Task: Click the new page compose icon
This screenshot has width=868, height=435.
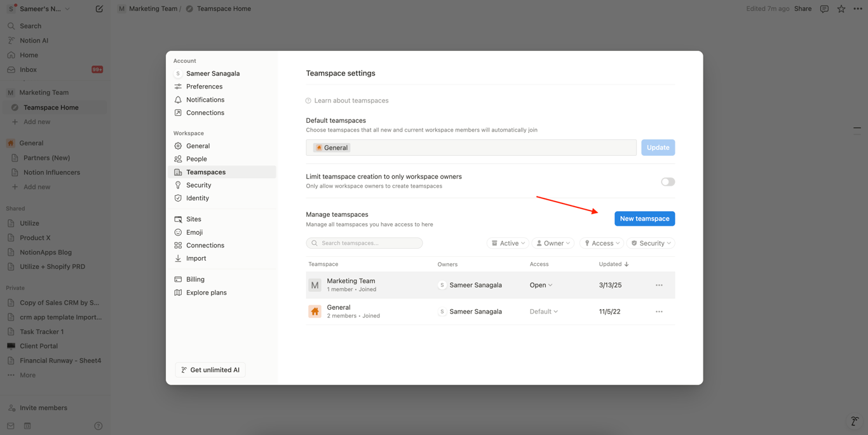Action: click(99, 9)
